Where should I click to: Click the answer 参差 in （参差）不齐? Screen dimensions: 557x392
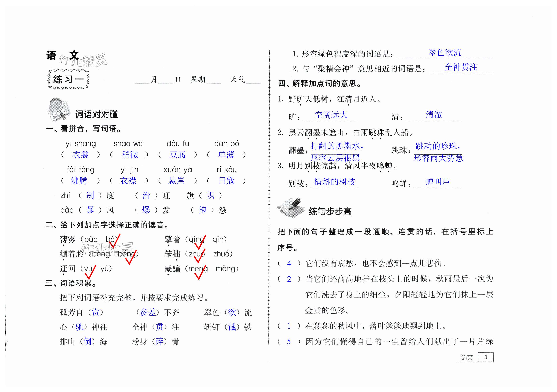[148, 312]
